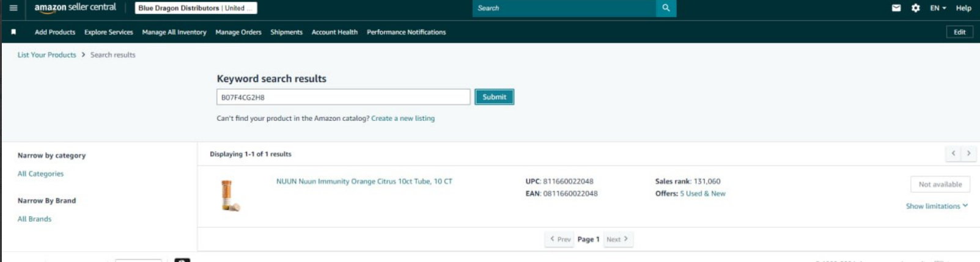Open Manage All Inventory menu

[x=174, y=32]
